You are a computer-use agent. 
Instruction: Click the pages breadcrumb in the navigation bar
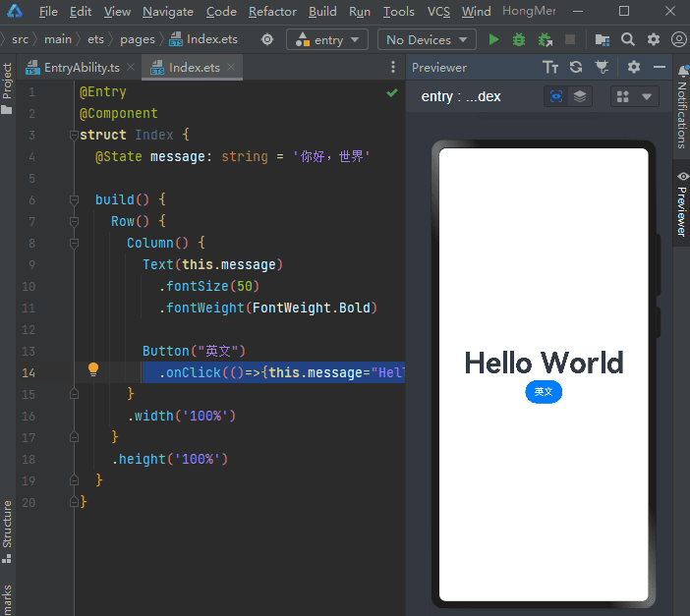coord(138,40)
